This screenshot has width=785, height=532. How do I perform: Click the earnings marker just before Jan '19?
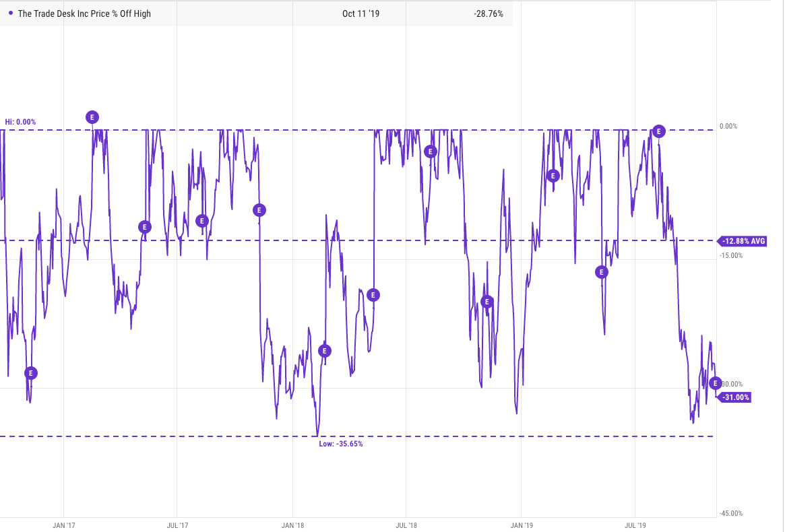(487, 302)
